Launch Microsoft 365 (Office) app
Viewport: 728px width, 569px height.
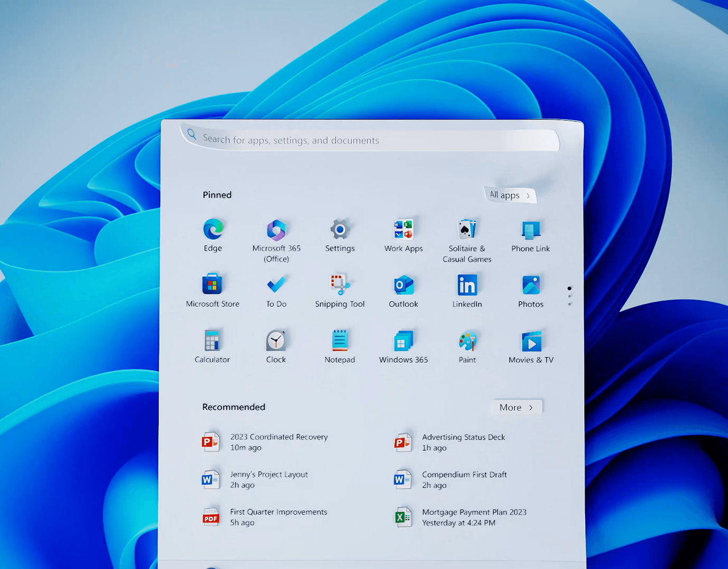(276, 230)
